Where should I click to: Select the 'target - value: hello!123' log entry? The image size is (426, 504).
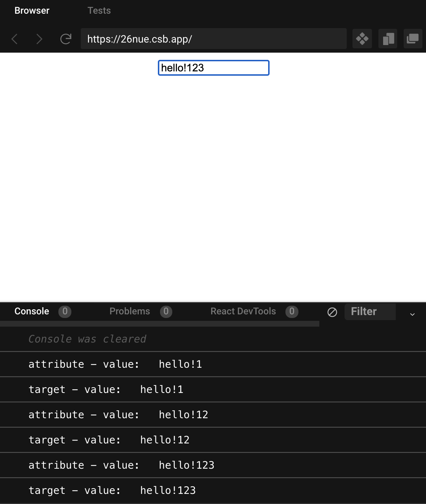tap(213, 490)
